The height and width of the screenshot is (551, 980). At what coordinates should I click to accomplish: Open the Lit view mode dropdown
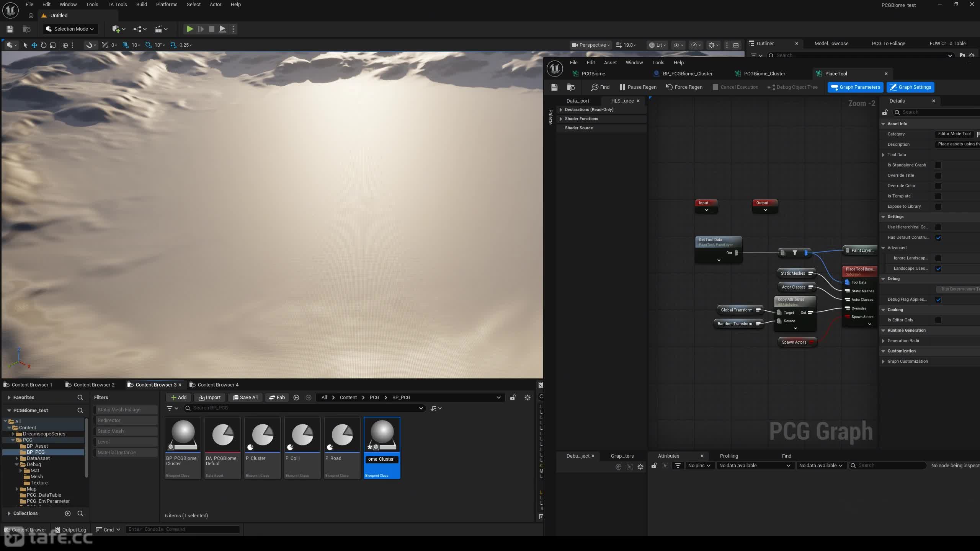657,45
